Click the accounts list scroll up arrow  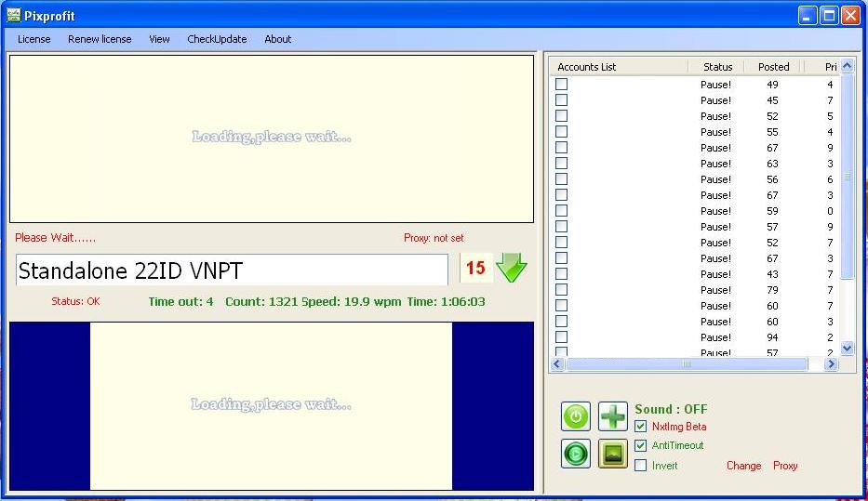coord(847,66)
